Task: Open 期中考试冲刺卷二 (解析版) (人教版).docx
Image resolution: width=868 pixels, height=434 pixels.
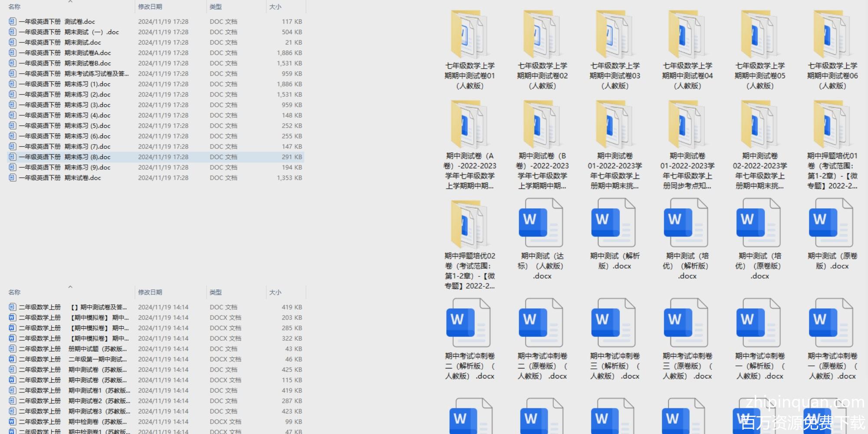Action: pos(470,323)
